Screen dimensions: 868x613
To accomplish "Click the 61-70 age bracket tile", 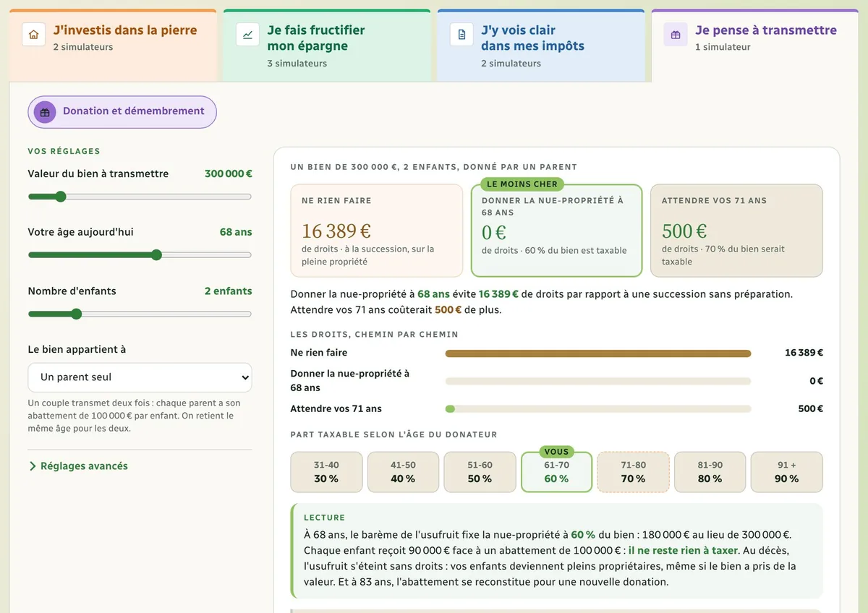I will click(556, 472).
